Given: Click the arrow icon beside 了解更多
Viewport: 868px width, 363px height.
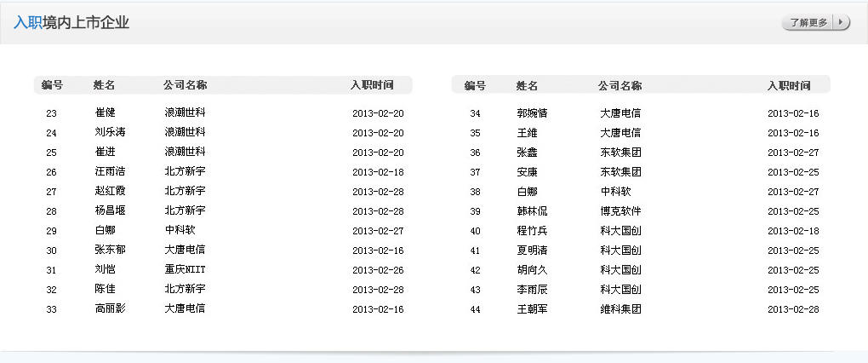Looking at the screenshot, I should point(841,23).
